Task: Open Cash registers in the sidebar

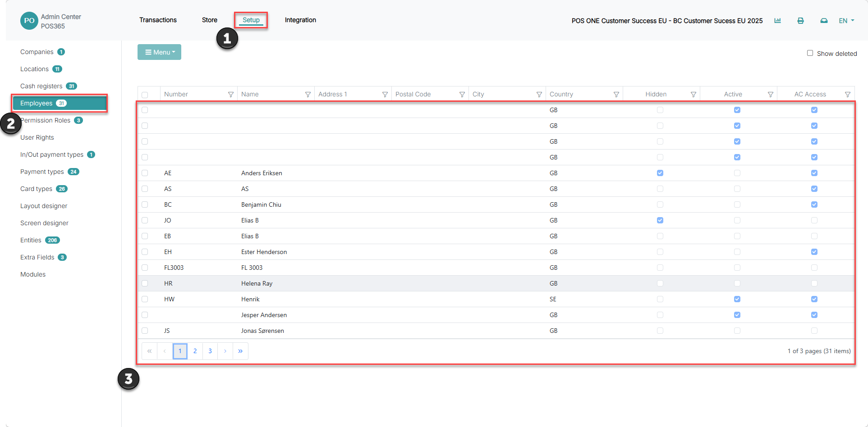Action: coord(41,86)
